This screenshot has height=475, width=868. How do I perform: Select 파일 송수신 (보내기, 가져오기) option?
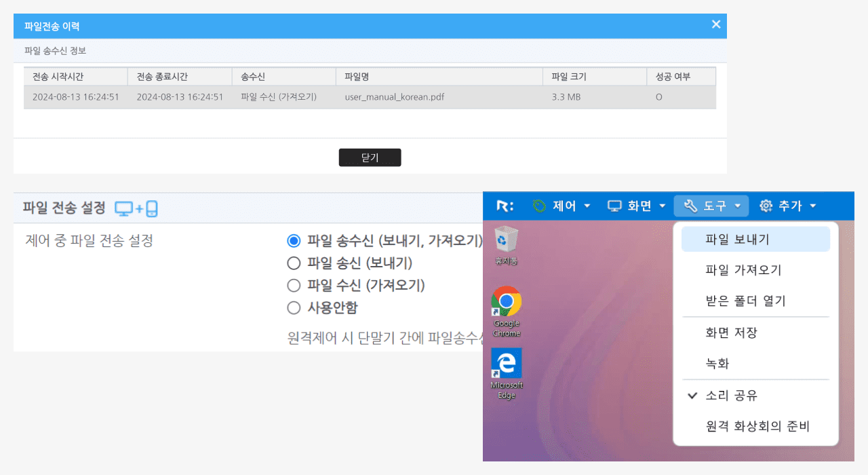295,240
